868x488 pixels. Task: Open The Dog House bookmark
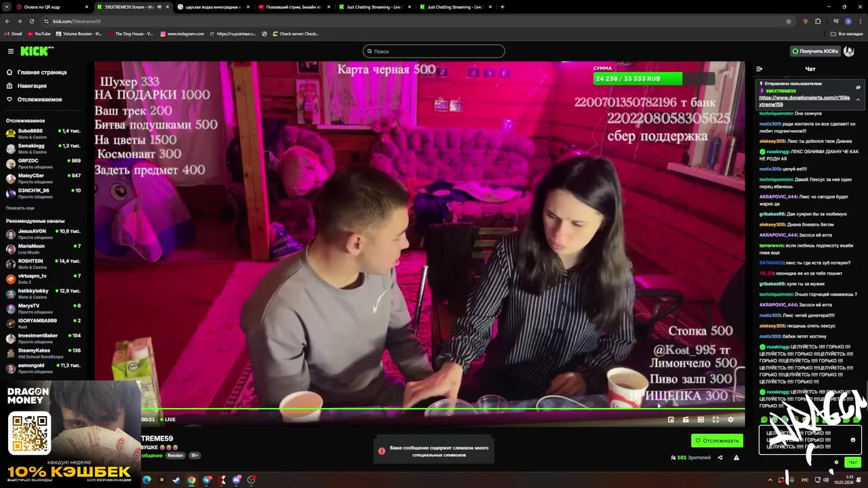pyautogui.click(x=131, y=33)
